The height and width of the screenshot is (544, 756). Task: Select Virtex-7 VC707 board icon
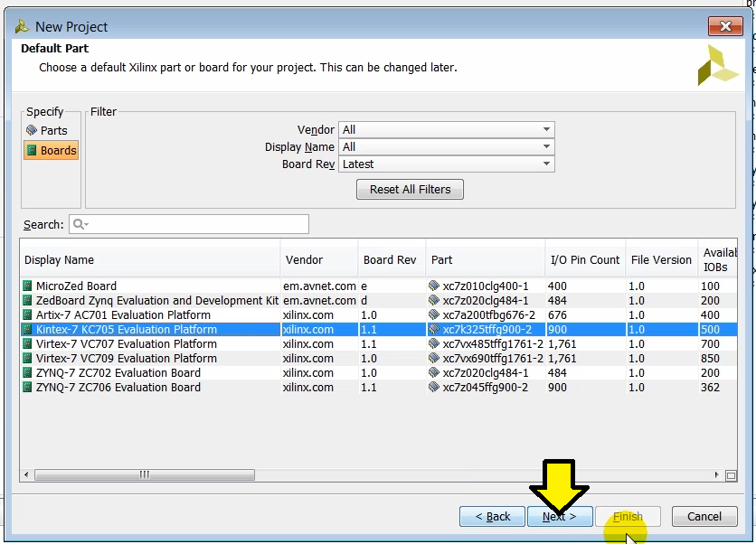29,344
